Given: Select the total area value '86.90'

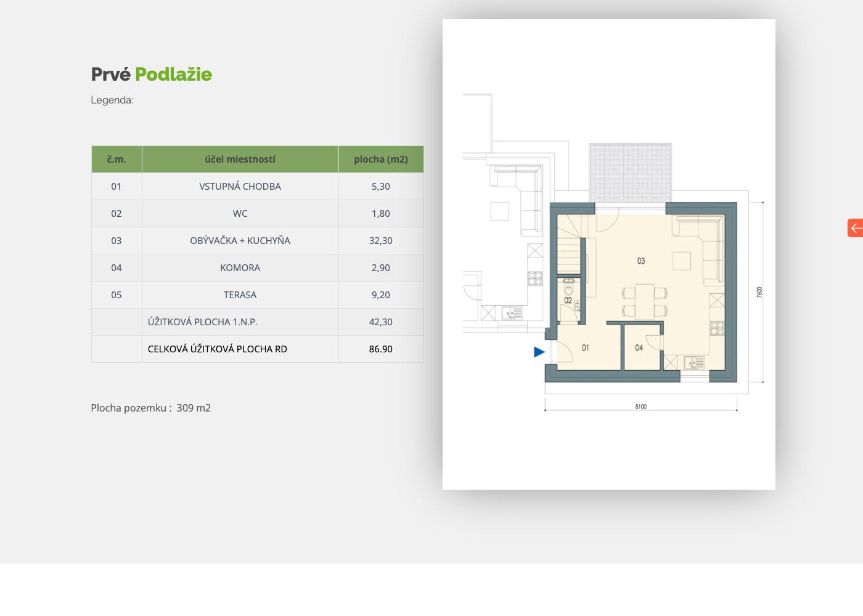Looking at the screenshot, I should point(381,349).
